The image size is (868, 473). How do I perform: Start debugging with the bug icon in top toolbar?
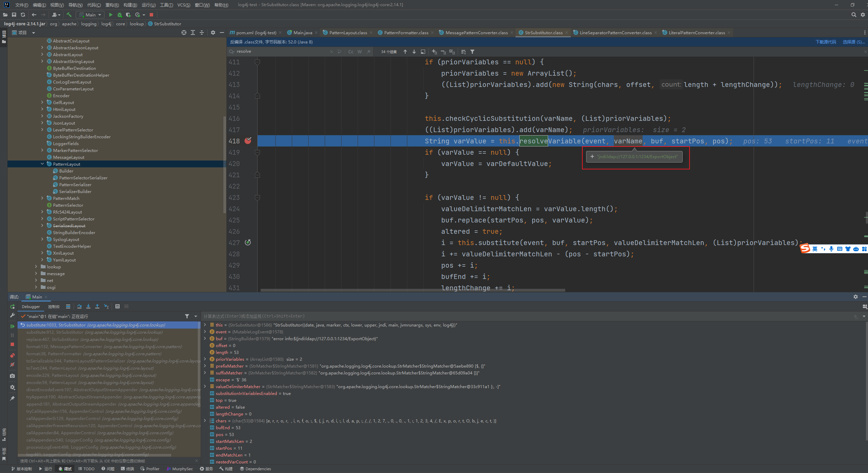point(120,15)
